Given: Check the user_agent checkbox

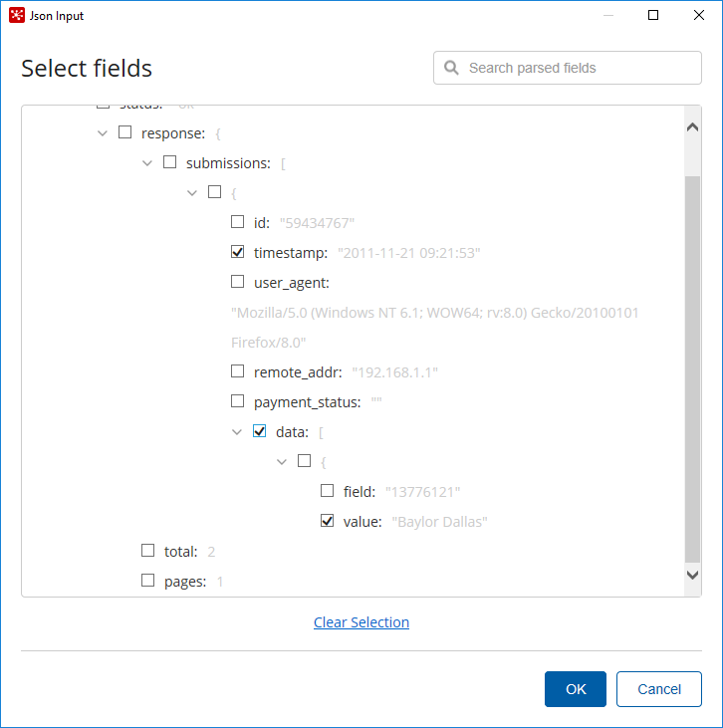Looking at the screenshot, I should [237, 282].
